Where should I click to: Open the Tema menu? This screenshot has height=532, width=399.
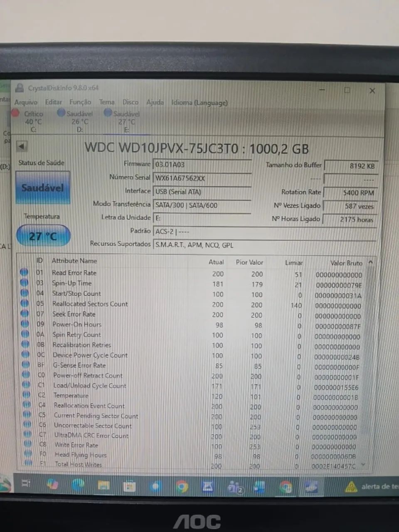(x=107, y=102)
